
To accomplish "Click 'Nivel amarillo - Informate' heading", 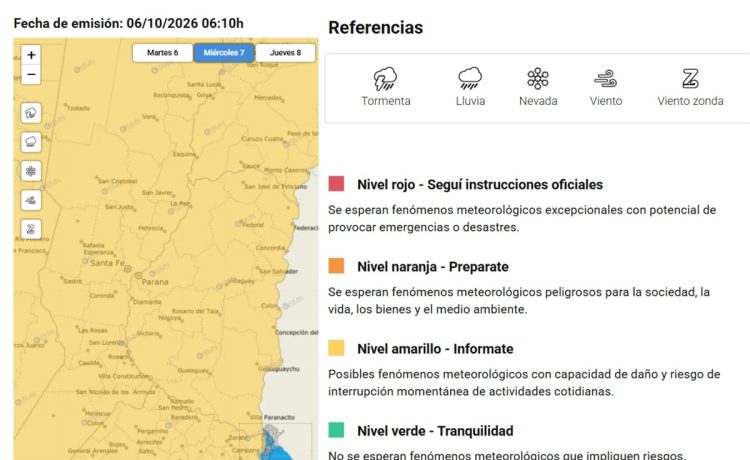I will click(435, 349).
